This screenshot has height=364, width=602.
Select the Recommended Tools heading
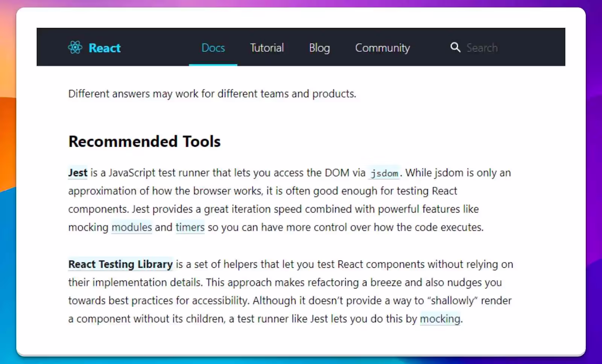click(144, 141)
